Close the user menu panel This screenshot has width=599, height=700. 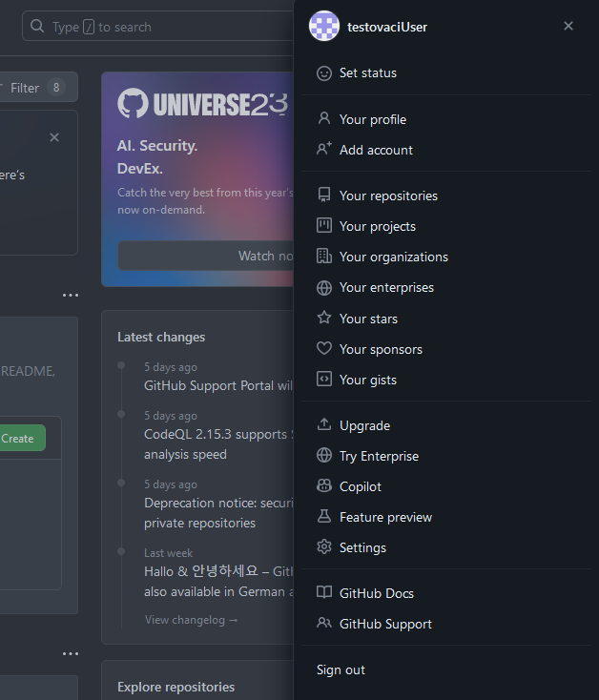point(568,26)
